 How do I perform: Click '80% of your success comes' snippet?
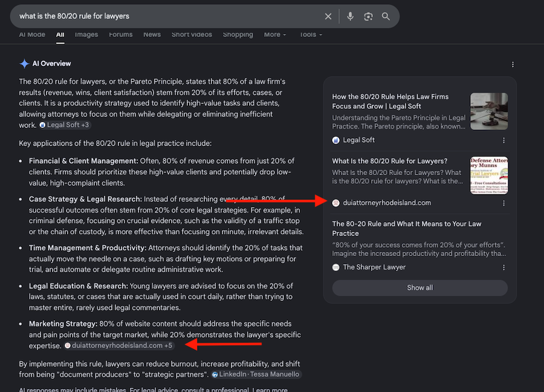pos(419,249)
